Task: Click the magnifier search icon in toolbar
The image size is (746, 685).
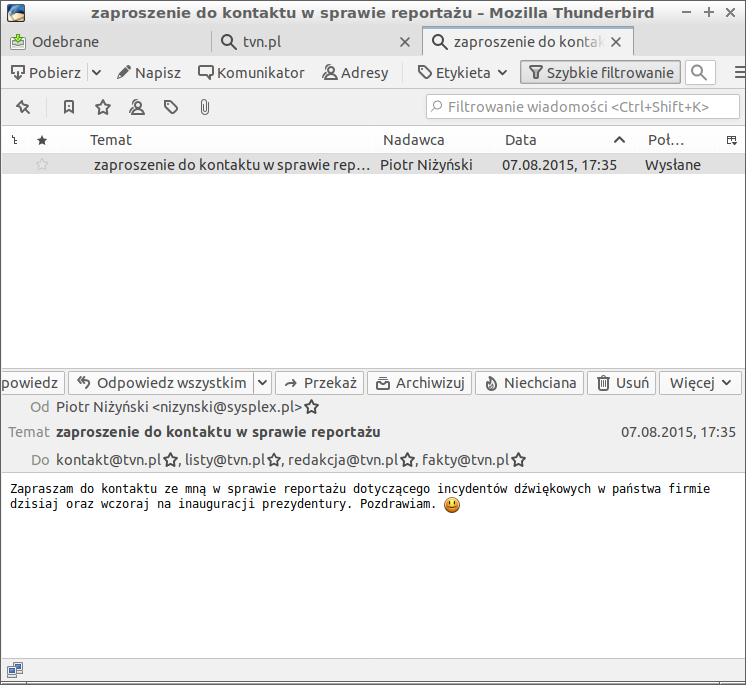Action: point(700,73)
